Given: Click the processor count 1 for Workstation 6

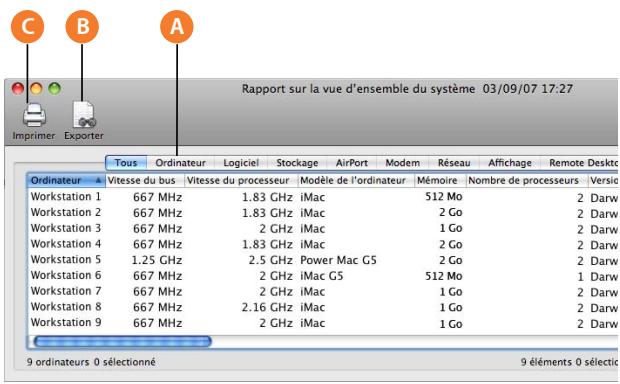Looking at the screenshot, I should tap(580, 276).
